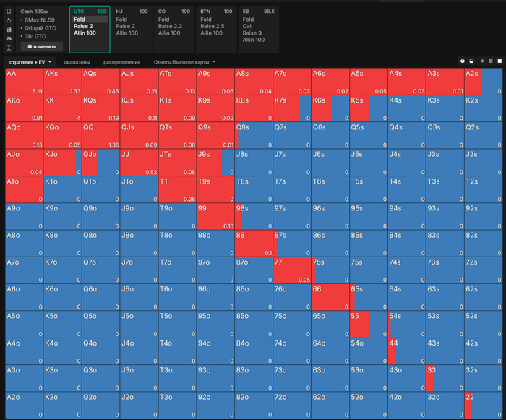Image resolution: width=506 pixels, height=420 pixels.
Task: Select Raise 2.5 under BTN
Action: click(213, 26)
